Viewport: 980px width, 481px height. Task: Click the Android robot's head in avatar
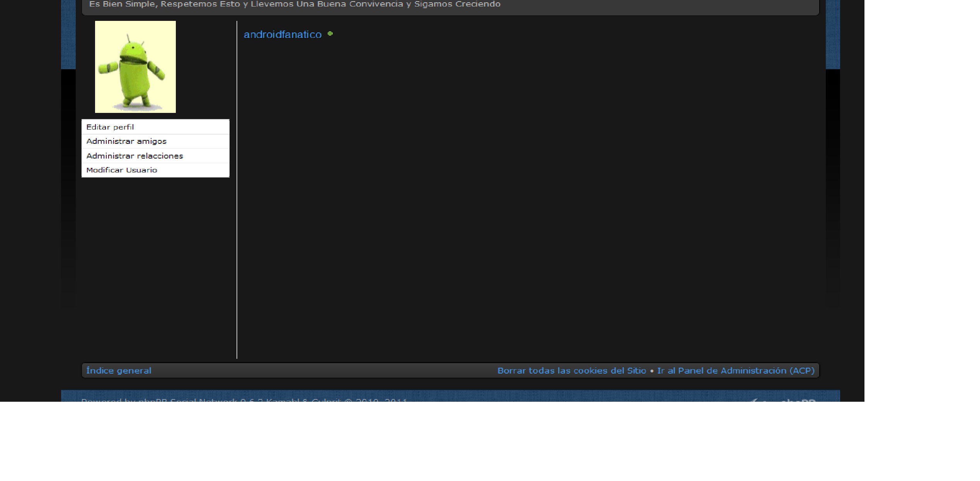(134, 49)
